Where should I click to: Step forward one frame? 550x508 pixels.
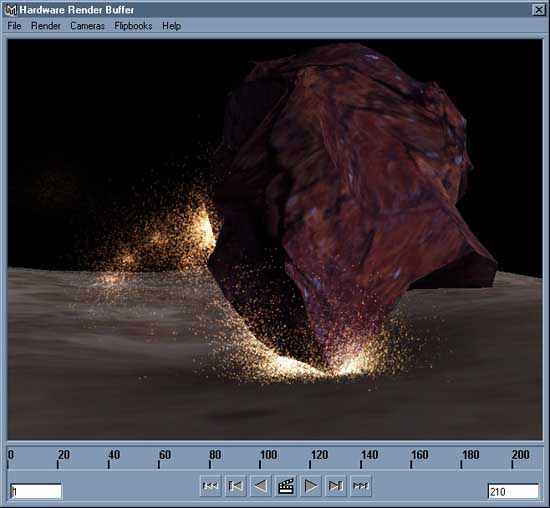click(x=336, y=486)
